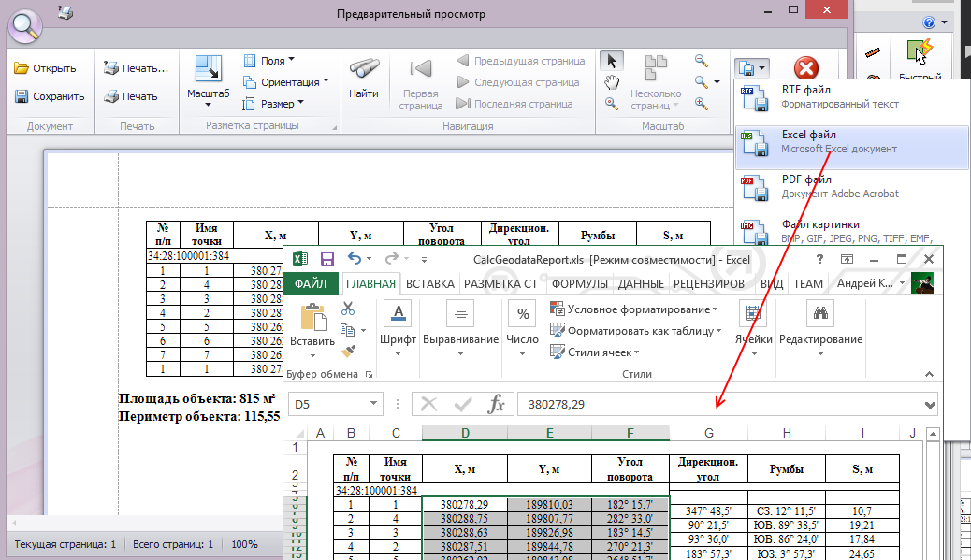Go to Последняя страница
The image size is (971, 560).
pos(514,104)
